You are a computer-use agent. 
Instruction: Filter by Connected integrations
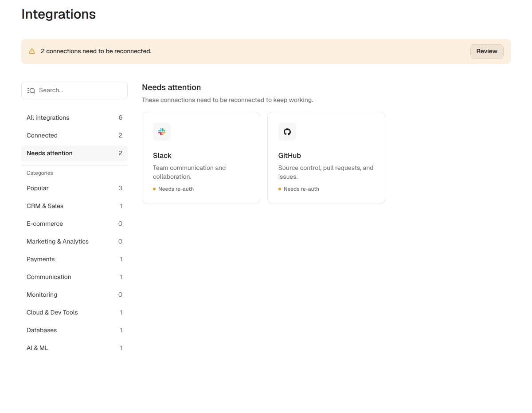(74, 136)
